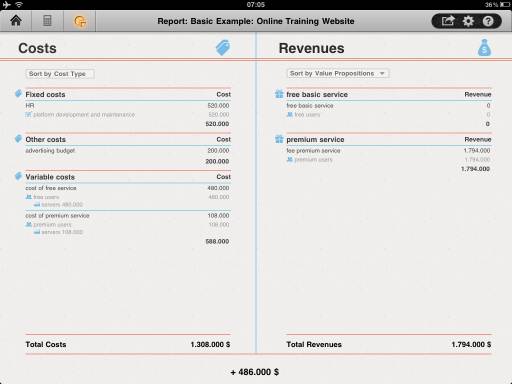Tap the share/export icon
This screenshot has width=512, height=384.
pos(448,21)
